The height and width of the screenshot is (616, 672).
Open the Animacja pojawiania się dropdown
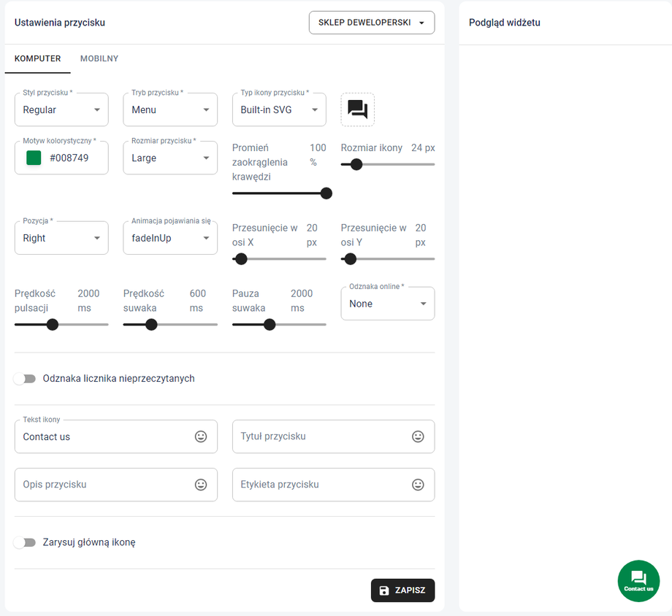(x=170, y=239)
